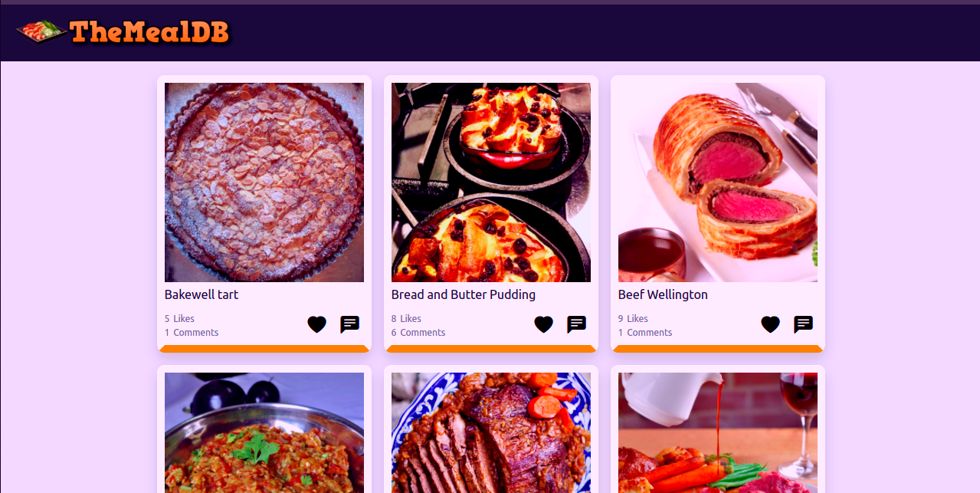Viewport: 980px width, 493px height.
Task: Click heart icon for Bread and Butter Pudding
Action: (543, 324)
